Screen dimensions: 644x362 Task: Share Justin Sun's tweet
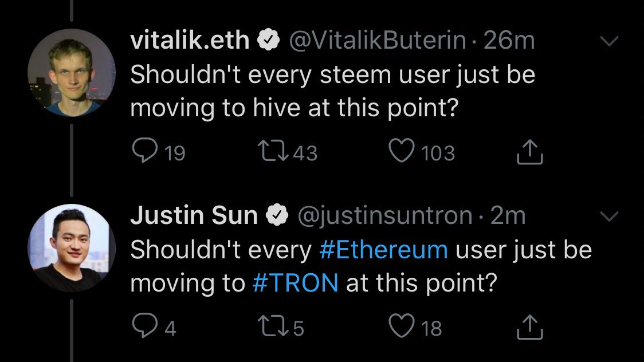point(530,327)
